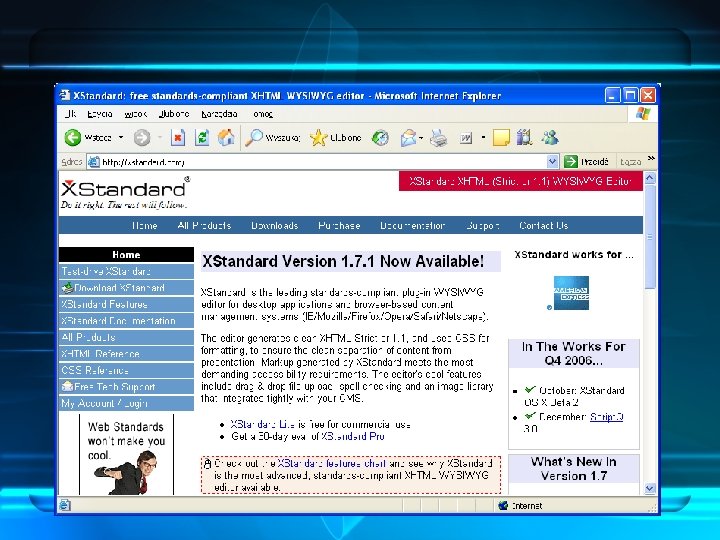The height and width of the screenshot is (540, 720).
Task: Click Download XStandard sidebar link
Action: (x=126, y=288)
